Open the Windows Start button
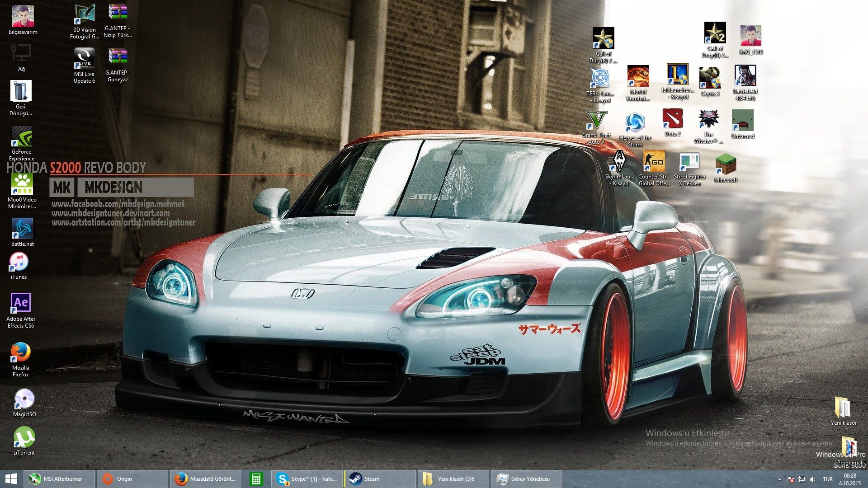 [11, 479]
